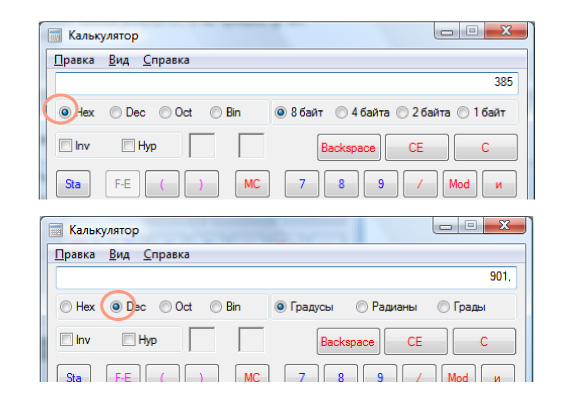Click MC memory clear in bottom calculator
Screen dimensions: 561x399
[252, 374]
